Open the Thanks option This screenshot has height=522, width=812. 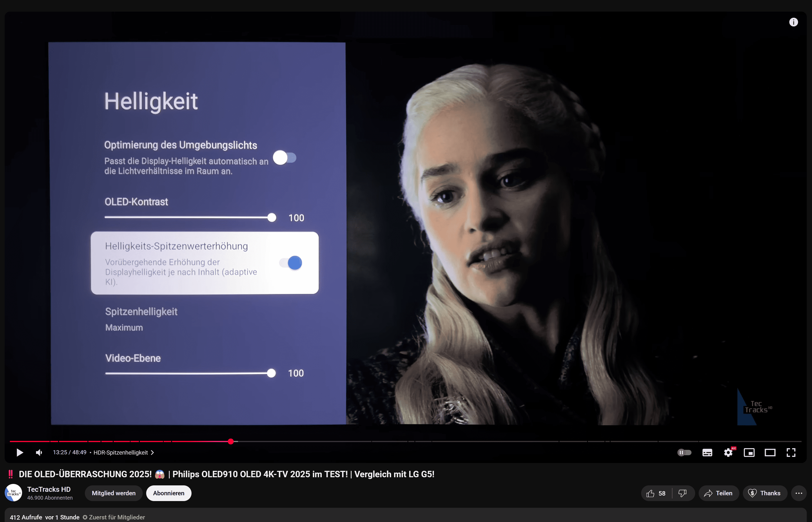[x=765, y=493]
